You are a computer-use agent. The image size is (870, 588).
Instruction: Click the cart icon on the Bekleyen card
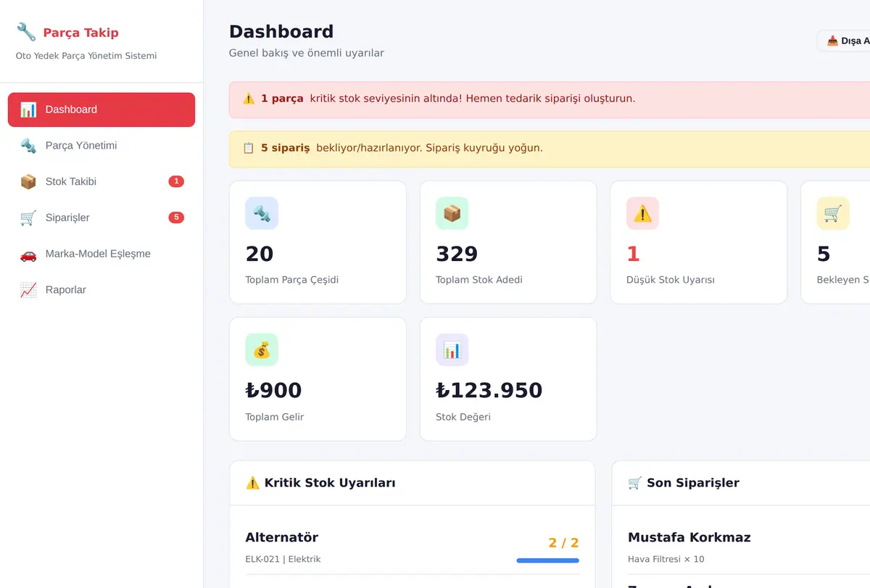833,213
